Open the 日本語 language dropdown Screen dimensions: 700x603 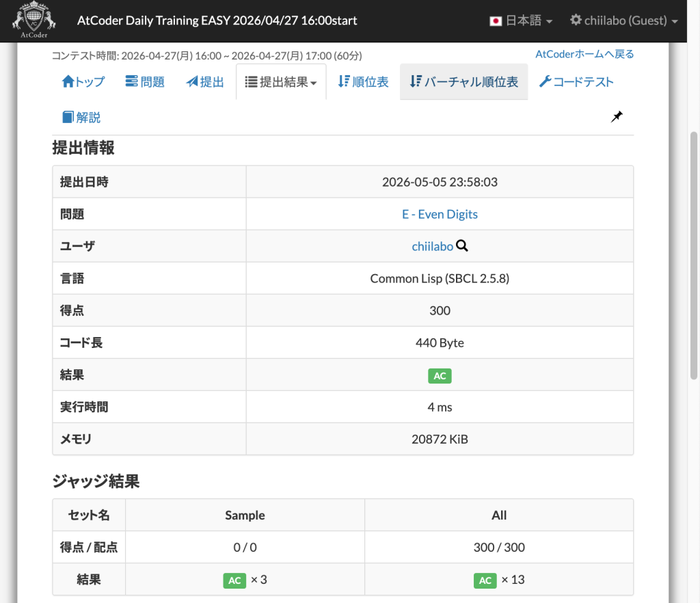521,21
